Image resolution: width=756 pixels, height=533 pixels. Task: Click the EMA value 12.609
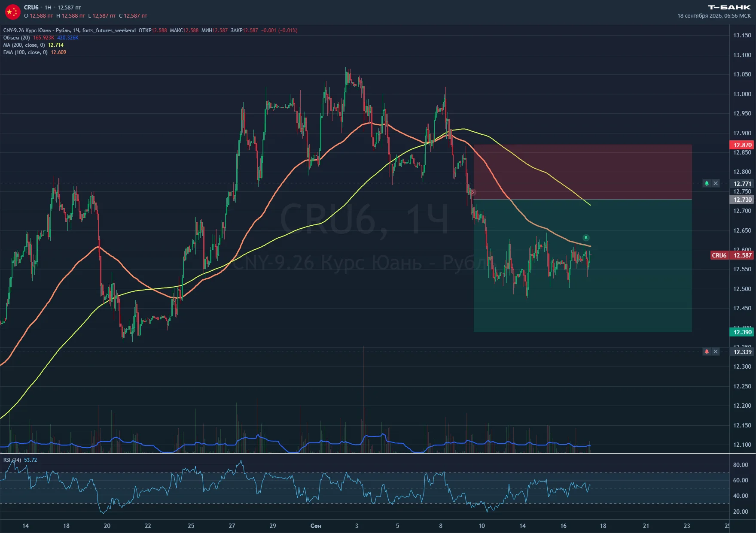(58, 52)
